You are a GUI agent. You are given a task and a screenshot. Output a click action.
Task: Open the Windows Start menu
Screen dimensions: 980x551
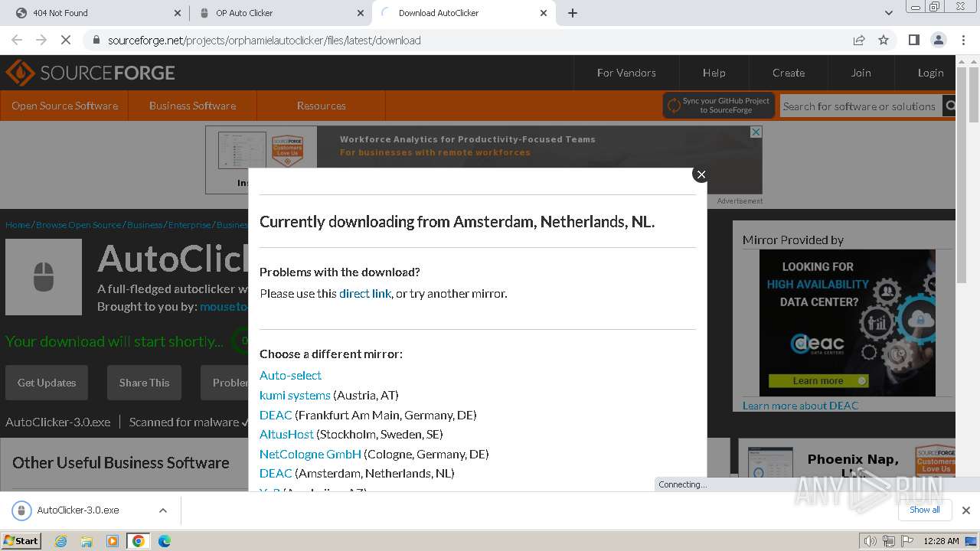pyautogui.click(x=21, y=540)
